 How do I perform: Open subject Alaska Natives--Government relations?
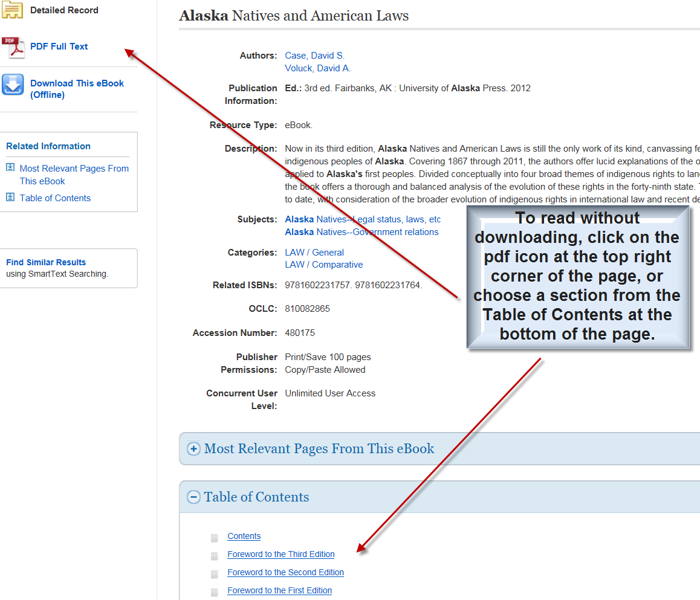[x=361, y=232]
